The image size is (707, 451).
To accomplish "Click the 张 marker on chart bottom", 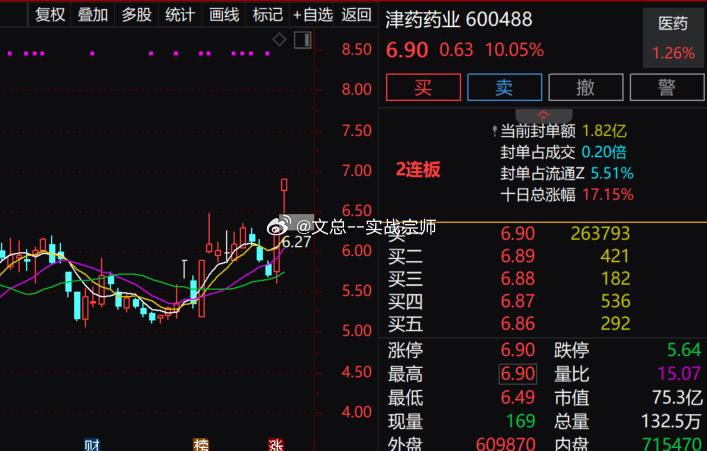I will [x=275, y=445].
